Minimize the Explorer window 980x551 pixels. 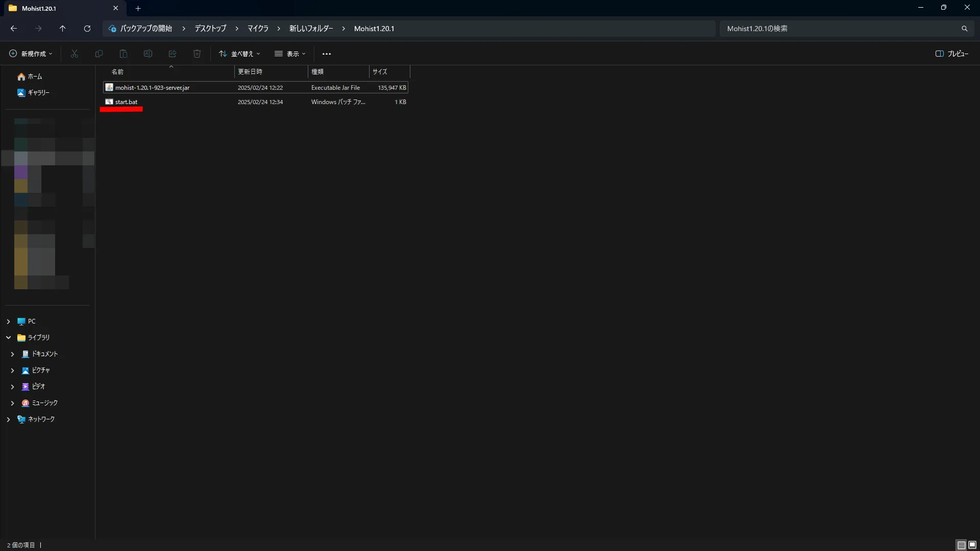pyautogui.click(x=921, y=8)
